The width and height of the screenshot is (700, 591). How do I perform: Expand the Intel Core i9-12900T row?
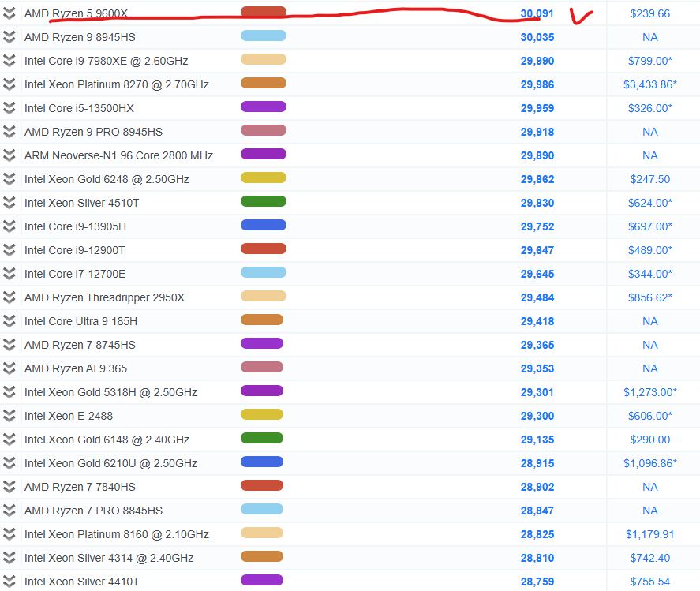coord(9,250)
